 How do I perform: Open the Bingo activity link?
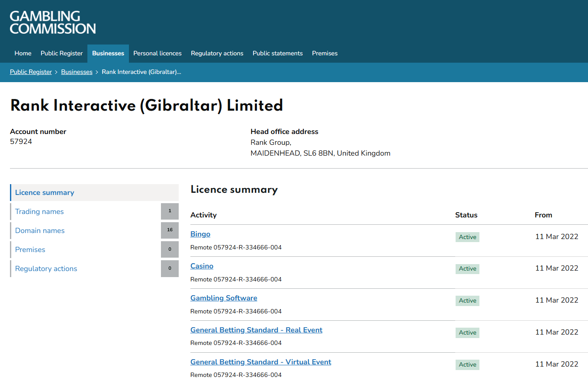[x=200, y=234]
